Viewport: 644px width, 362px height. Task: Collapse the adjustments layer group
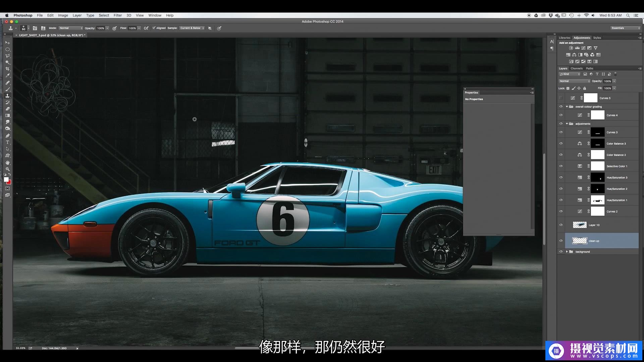coord(567,124)
